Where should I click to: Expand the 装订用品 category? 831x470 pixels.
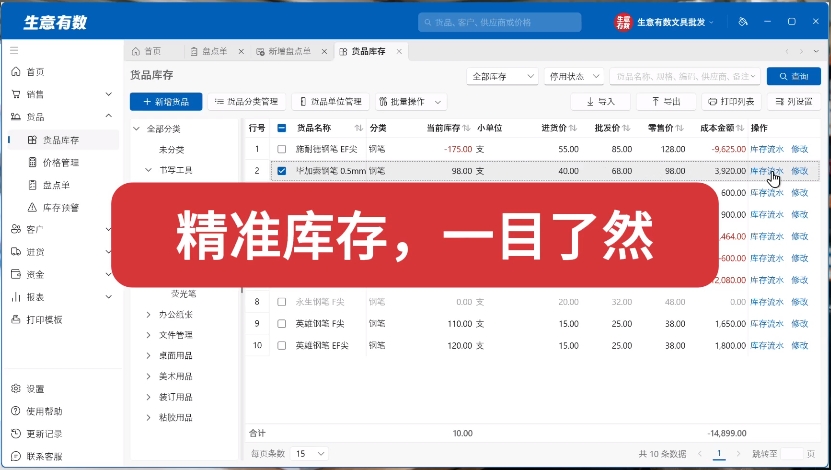(148, 397)
